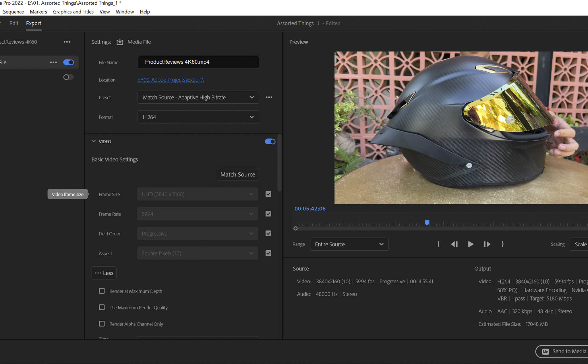Click the preview range start handle
This screenshot has width=588, height=364.
[x=295, y=229]
